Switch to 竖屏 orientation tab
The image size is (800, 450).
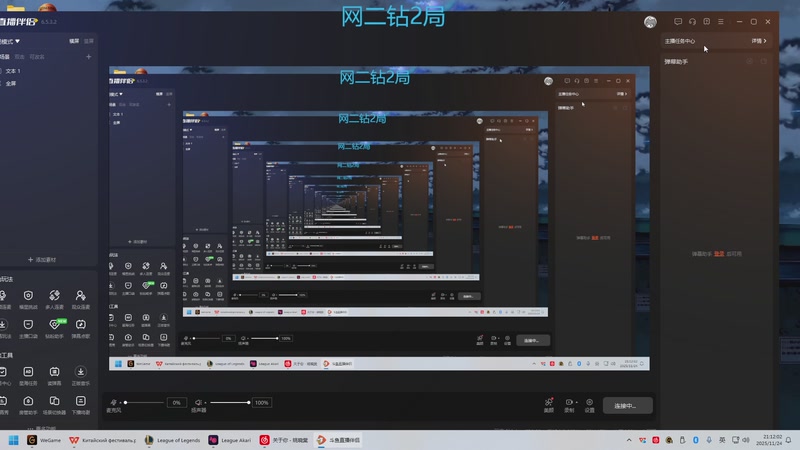click(x=89, y=41)
